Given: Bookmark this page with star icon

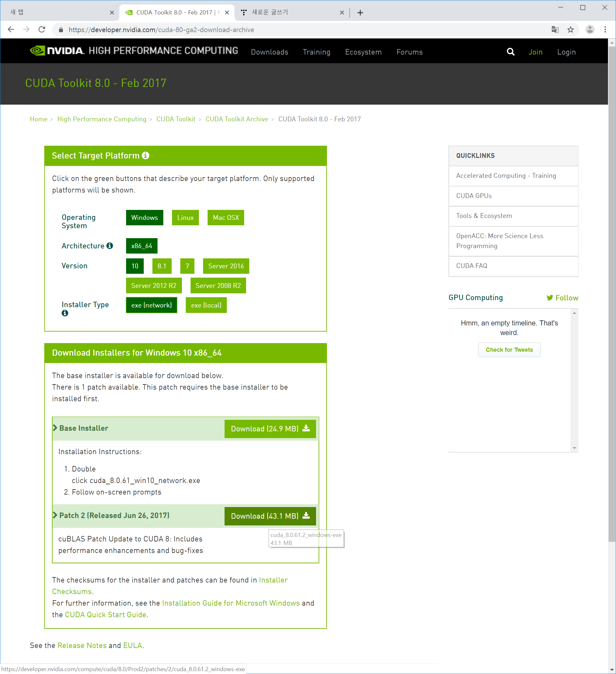Looking at the screenshot, I should tap(570, 30).
